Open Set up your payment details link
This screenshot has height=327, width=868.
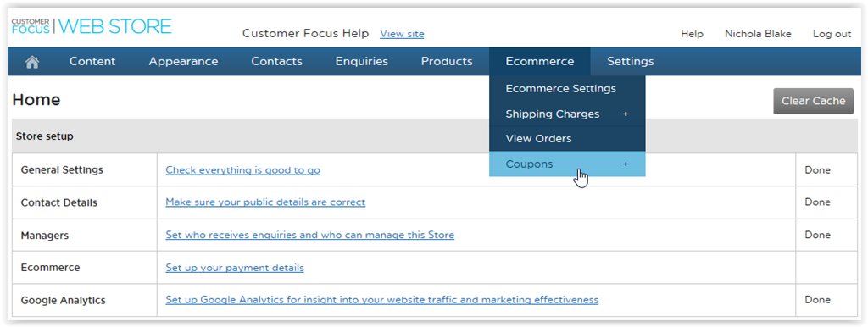pyautogui.click(x=235, y=268)
